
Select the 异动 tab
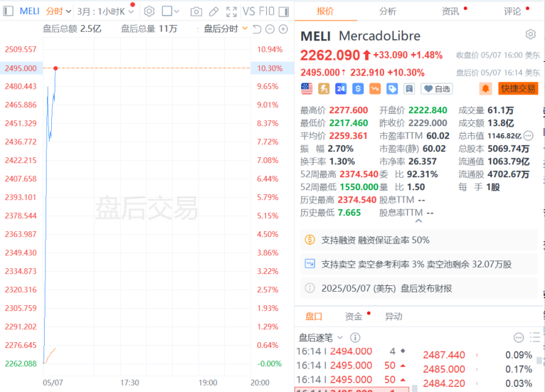point(393,317)
